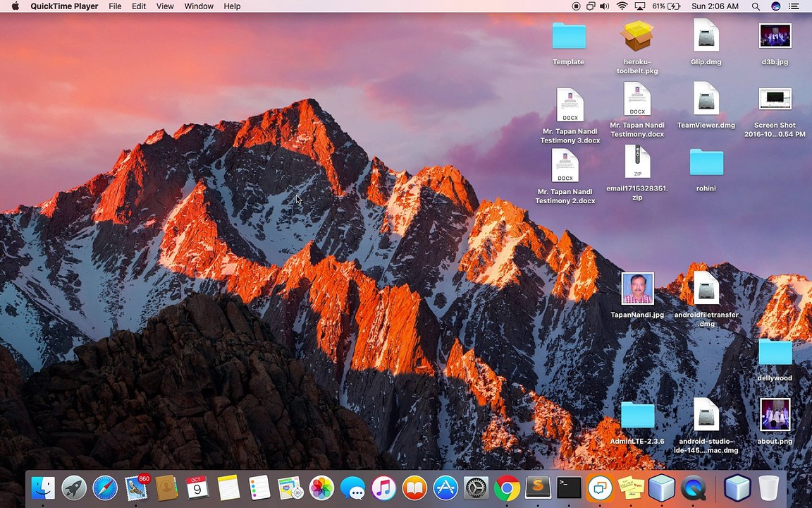
Task: Open the Wi-Fi status menu
Action: coord(622,6)
